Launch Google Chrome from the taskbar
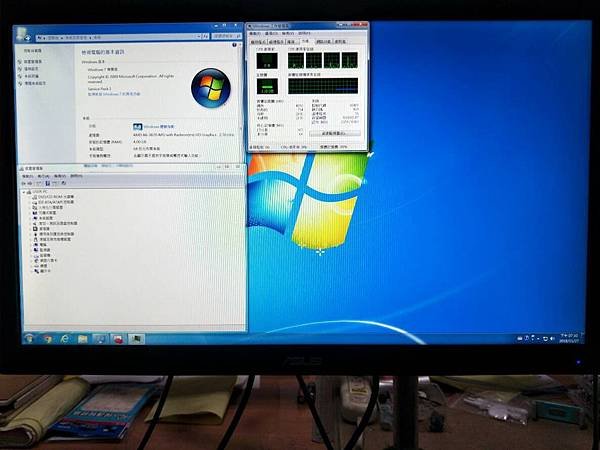 (x=47, y=339)
